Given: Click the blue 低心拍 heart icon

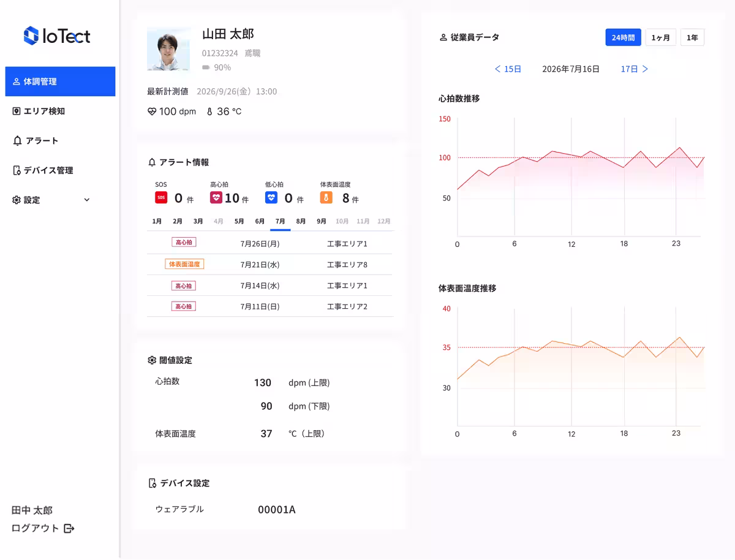Looking at the screenshot, I should (271, 197).
